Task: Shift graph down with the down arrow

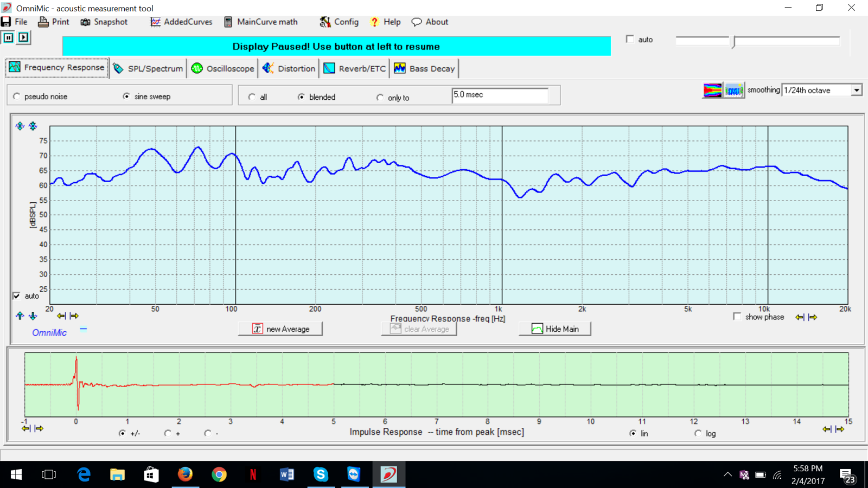Action: 33,316
